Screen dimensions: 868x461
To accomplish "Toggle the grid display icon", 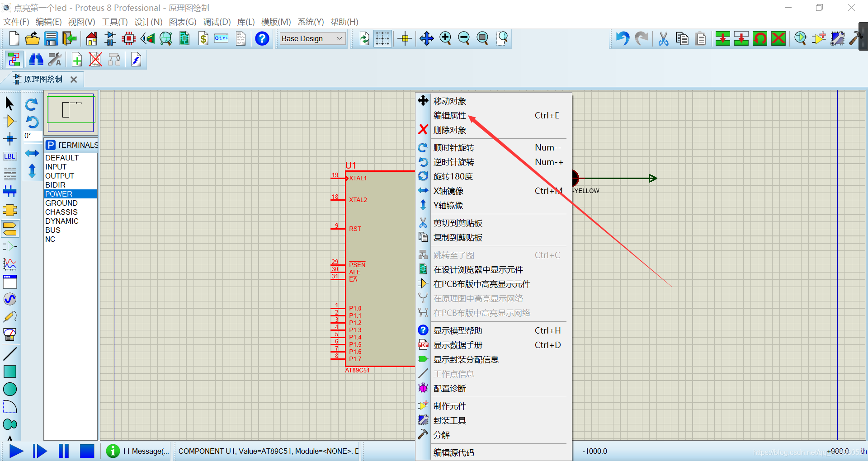I will (382, 38).
